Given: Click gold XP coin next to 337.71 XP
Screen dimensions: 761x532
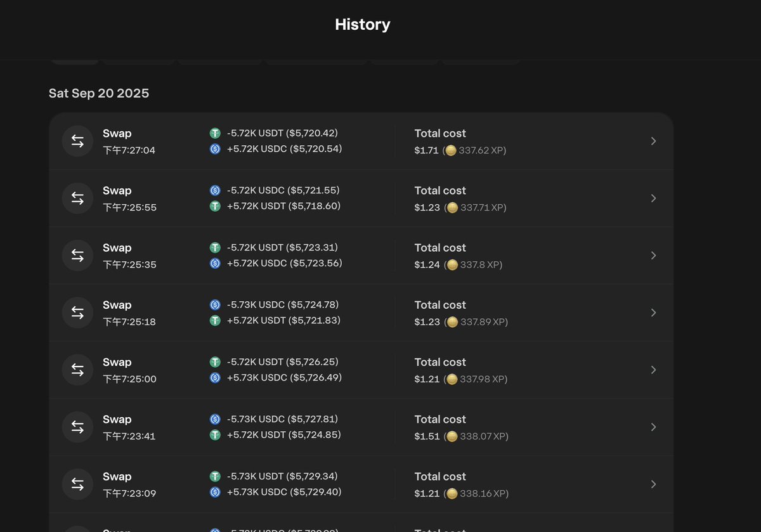Looking at the screenshot, I should (452, 207).
